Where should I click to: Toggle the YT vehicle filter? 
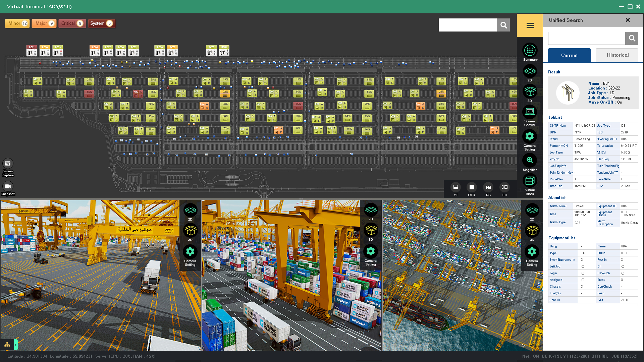(x=455, y=187)
